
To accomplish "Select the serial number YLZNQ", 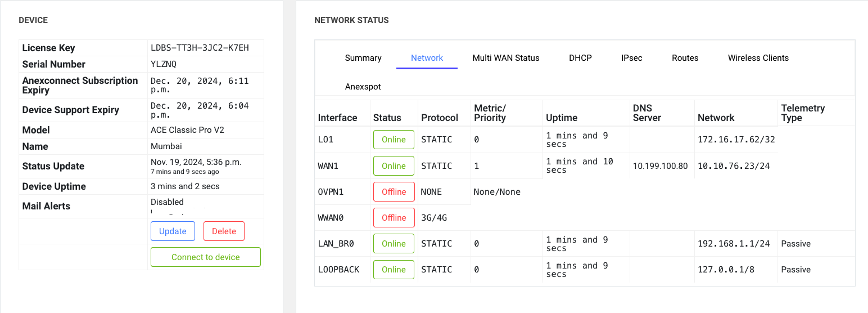I will (163, 64).
